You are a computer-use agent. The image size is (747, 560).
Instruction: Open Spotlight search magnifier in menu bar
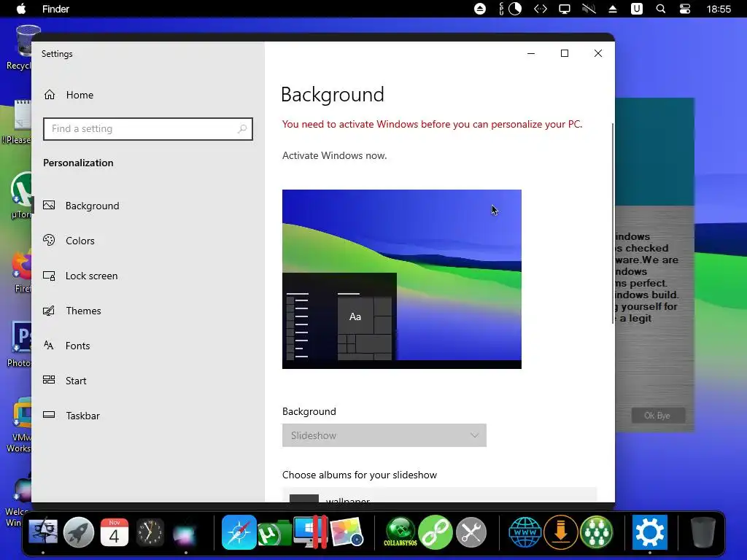(661, 9)
